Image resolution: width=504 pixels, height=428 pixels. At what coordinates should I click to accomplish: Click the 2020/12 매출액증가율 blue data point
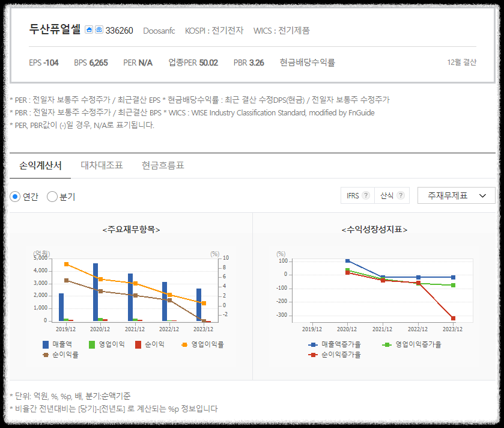click(x=347, y=260)
